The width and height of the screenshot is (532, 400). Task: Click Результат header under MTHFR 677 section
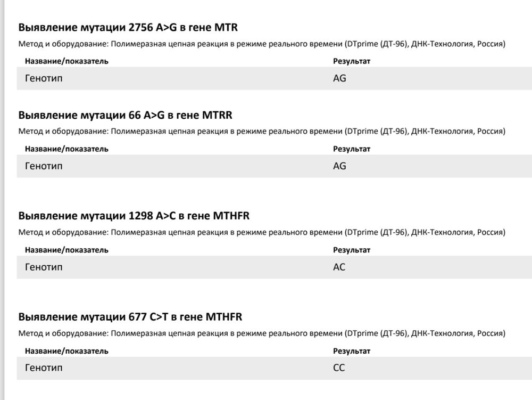pyautogui.click(x=352, y=351)
